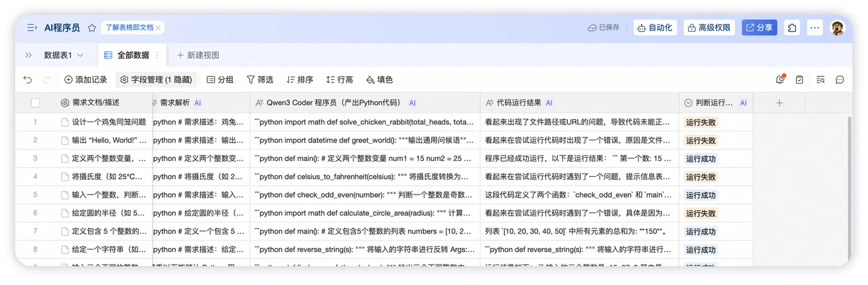Open document 输入一个整数，判断 in row 5
868x285 pixels.
tap(104, 195)
